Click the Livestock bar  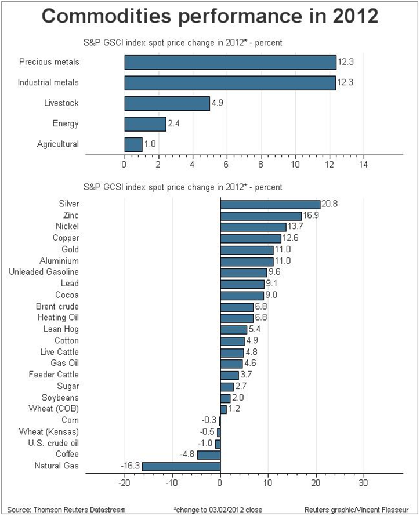tap(167, 103)
